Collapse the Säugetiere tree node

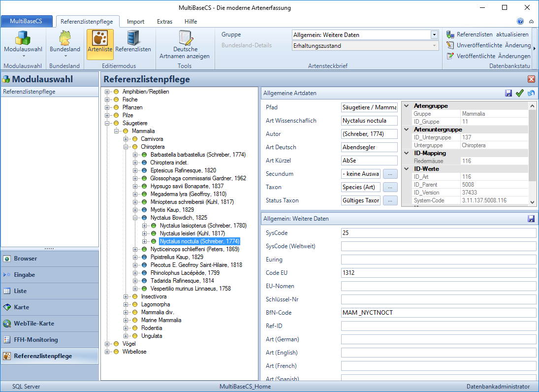pyautogui.click(x=107, y=123)
